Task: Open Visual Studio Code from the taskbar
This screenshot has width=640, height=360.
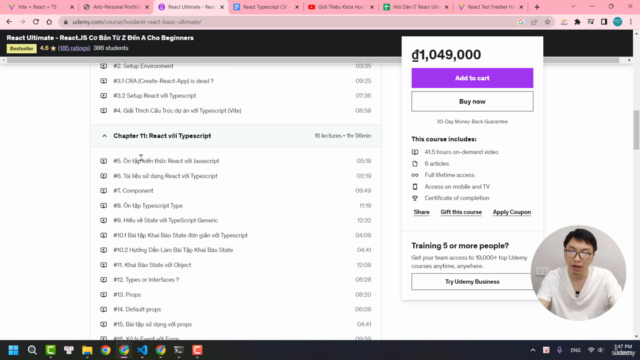Action: (142, 350)
